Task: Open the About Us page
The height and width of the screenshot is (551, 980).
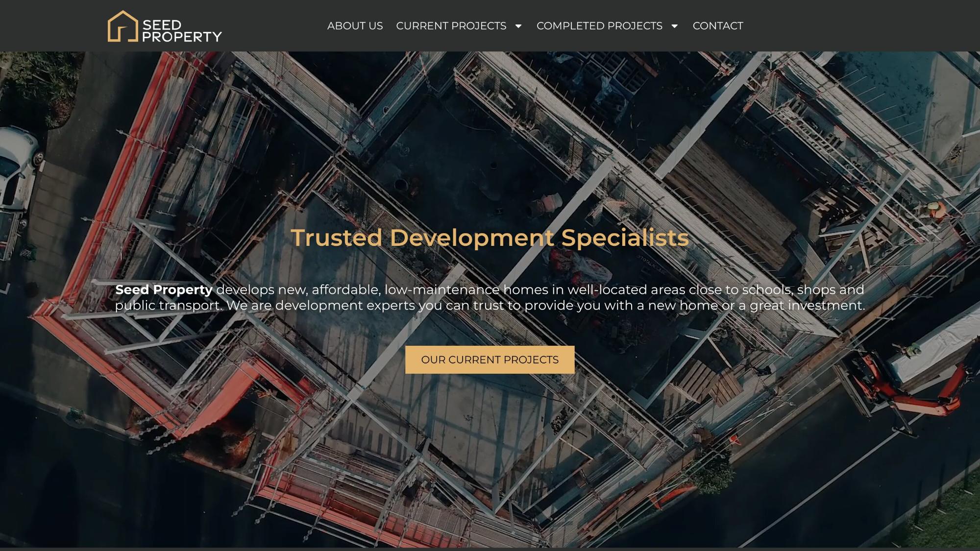Action: (x=355, y=26)
